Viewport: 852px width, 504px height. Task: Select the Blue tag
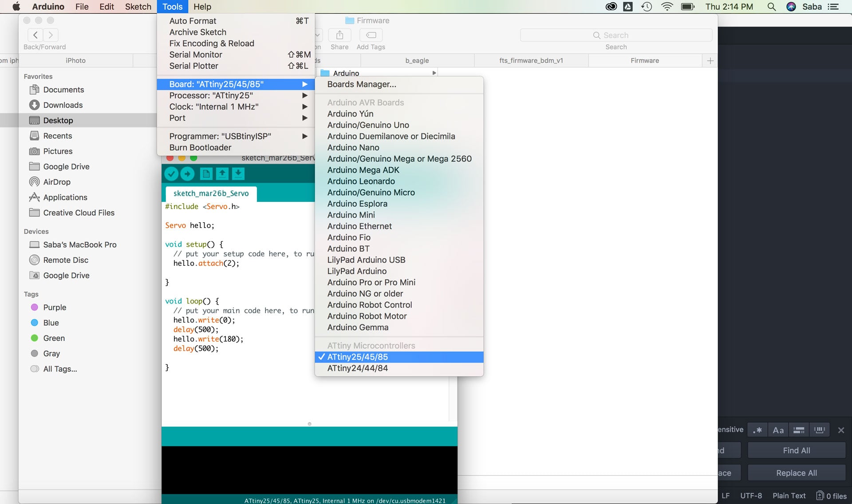pos(51,323)
